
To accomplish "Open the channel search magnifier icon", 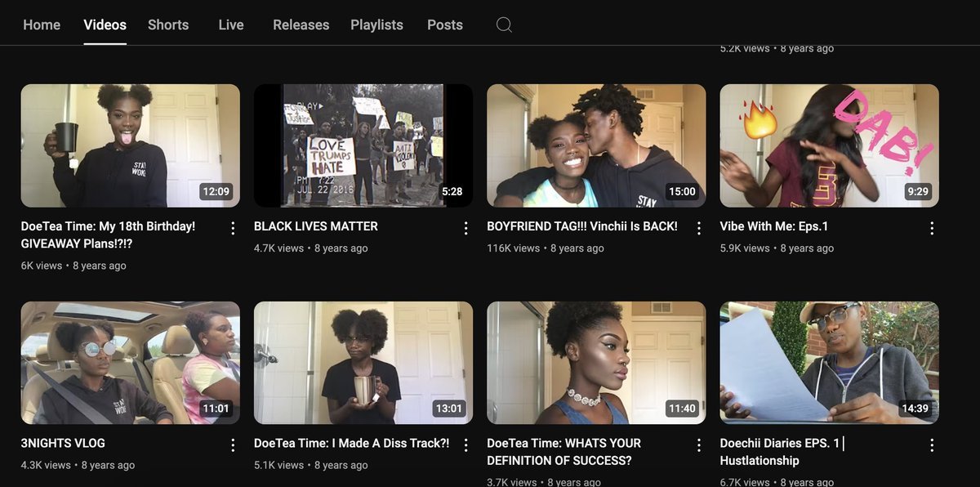I will click(x=504, y=25).
